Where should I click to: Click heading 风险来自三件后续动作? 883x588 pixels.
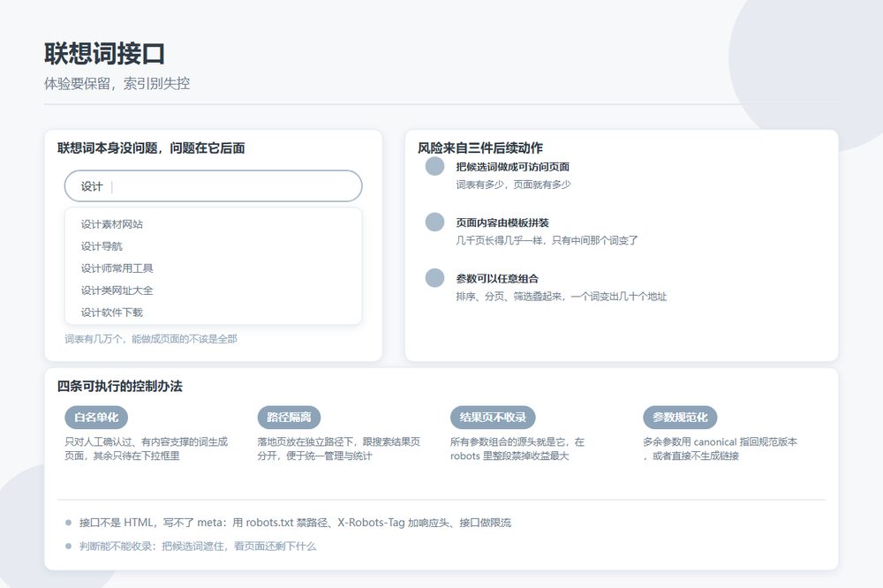coord(479,148)
